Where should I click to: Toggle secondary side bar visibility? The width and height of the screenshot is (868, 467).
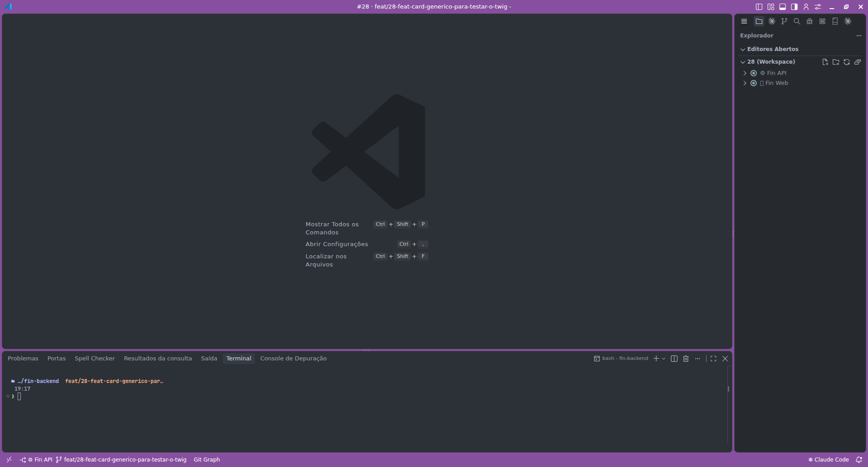click(794, 7)
